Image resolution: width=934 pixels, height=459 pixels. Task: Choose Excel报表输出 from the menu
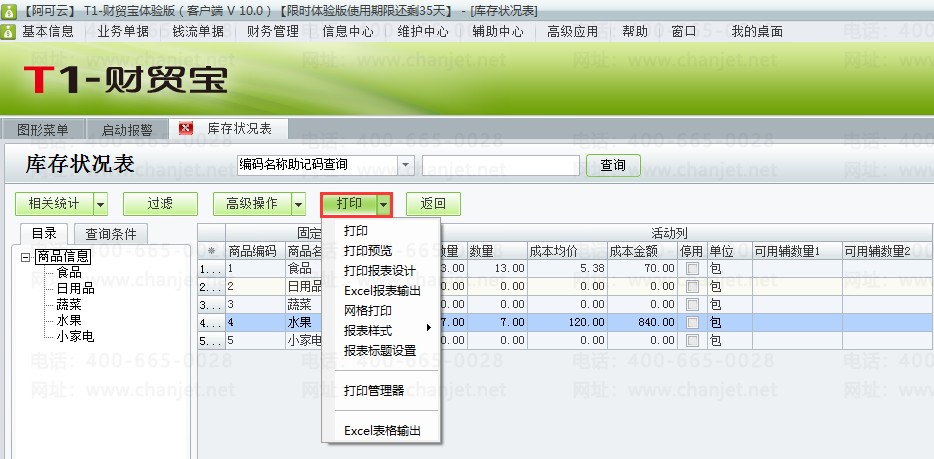click(382, 291)
